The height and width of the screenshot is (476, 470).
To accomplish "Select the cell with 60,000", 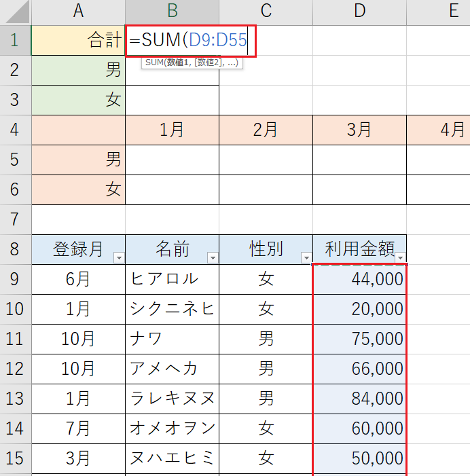I will pos(360,428).
